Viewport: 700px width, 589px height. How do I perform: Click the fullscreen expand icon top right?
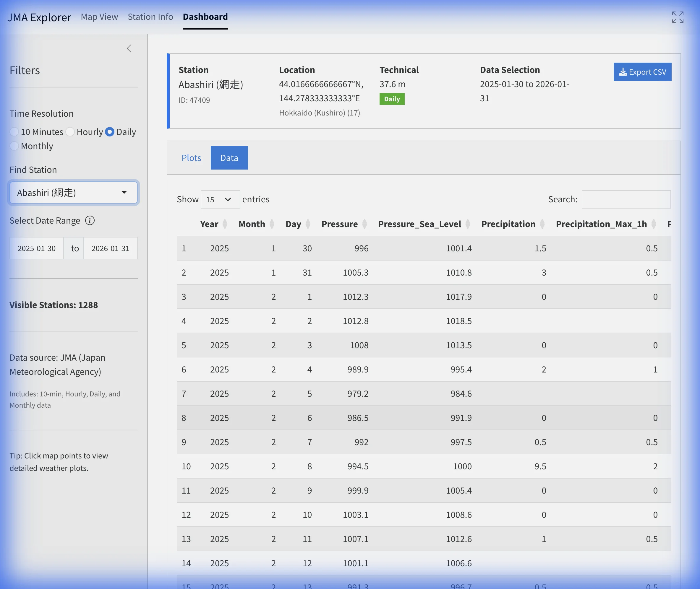677,17
